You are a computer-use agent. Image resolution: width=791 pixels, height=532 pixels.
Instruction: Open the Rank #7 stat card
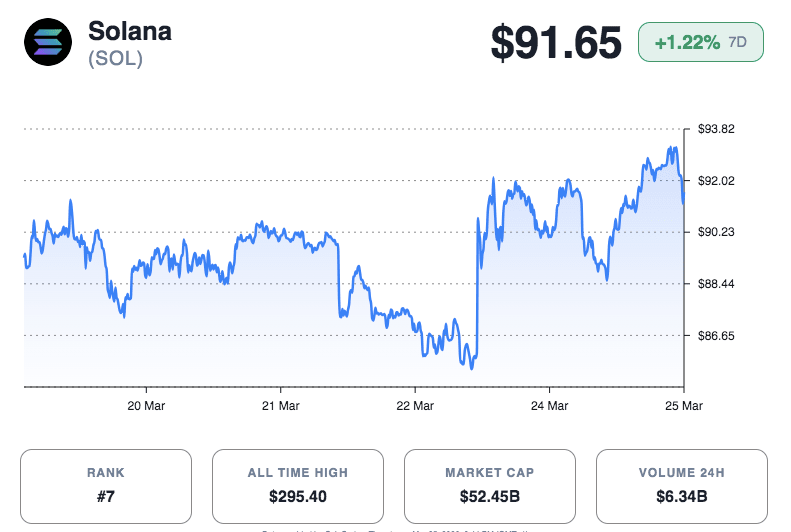105,485
